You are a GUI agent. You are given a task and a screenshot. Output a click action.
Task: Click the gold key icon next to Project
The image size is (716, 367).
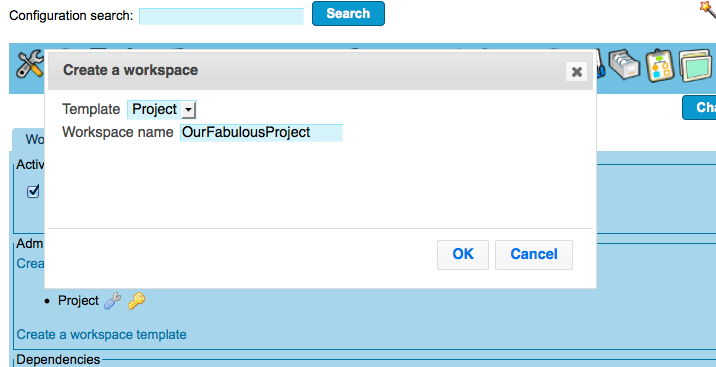(x=136, y=301)
